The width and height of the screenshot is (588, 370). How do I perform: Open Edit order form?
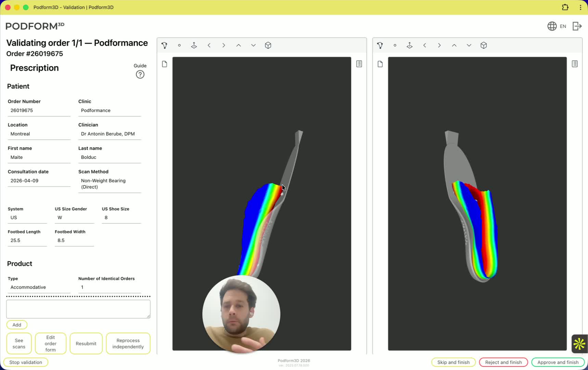point(51,344)
